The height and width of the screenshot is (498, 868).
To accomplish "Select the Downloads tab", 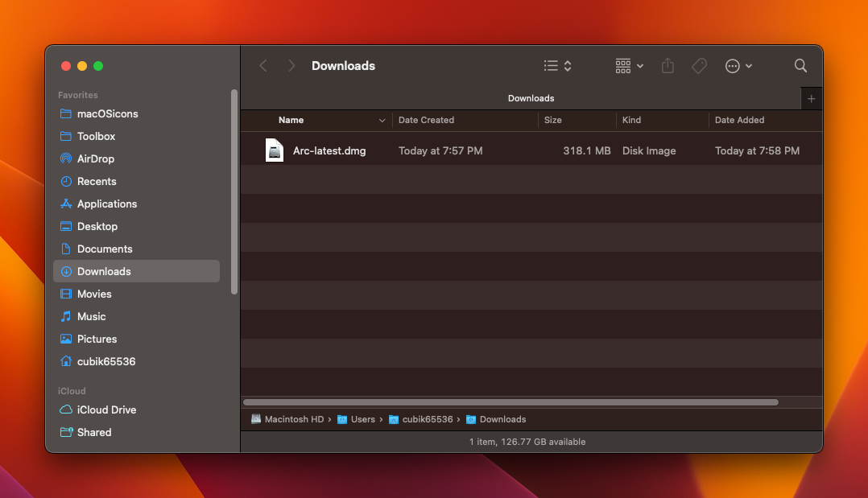I will (x=531, y=98).
